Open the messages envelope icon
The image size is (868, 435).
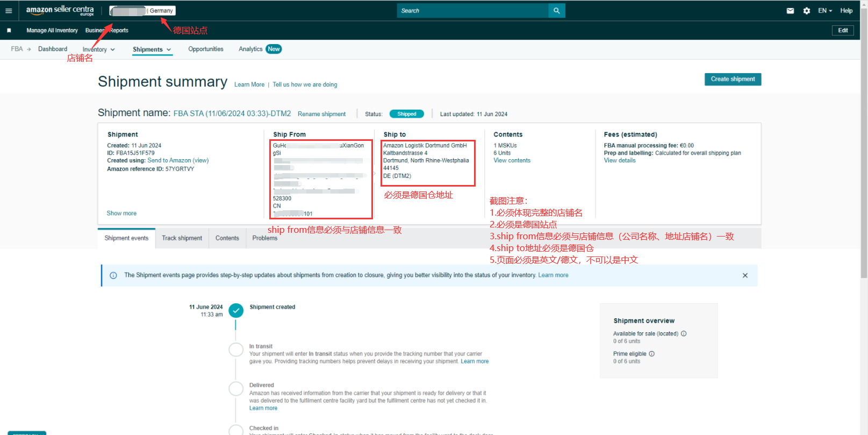point(790,11)
